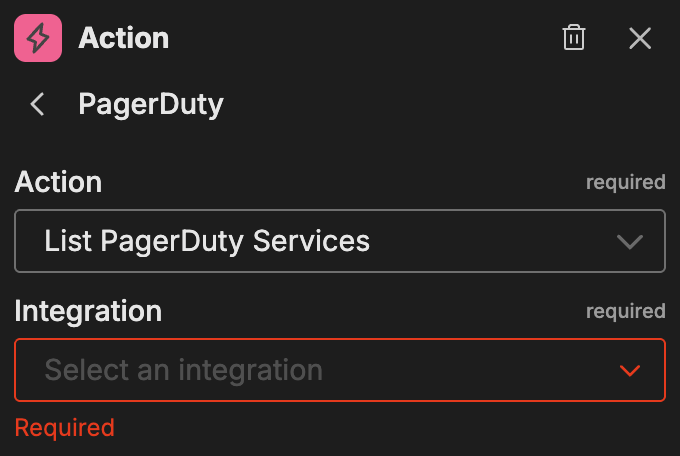Viewport: 680px width, 456px height.
Task: Close the Action panel with the X
Action: [x=640, y=39]
